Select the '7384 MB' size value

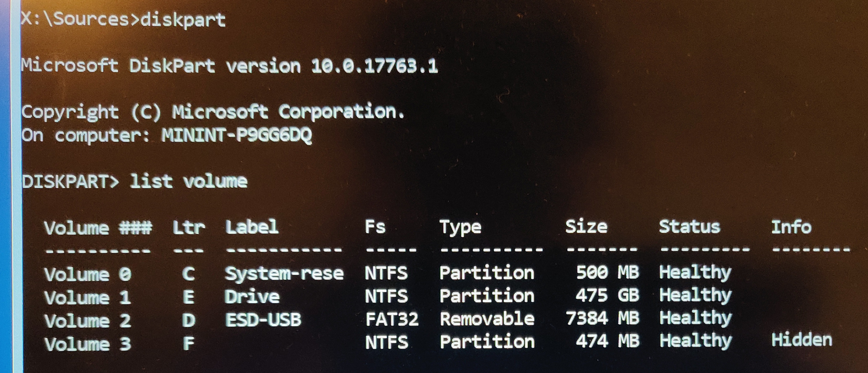coord(603,318)
